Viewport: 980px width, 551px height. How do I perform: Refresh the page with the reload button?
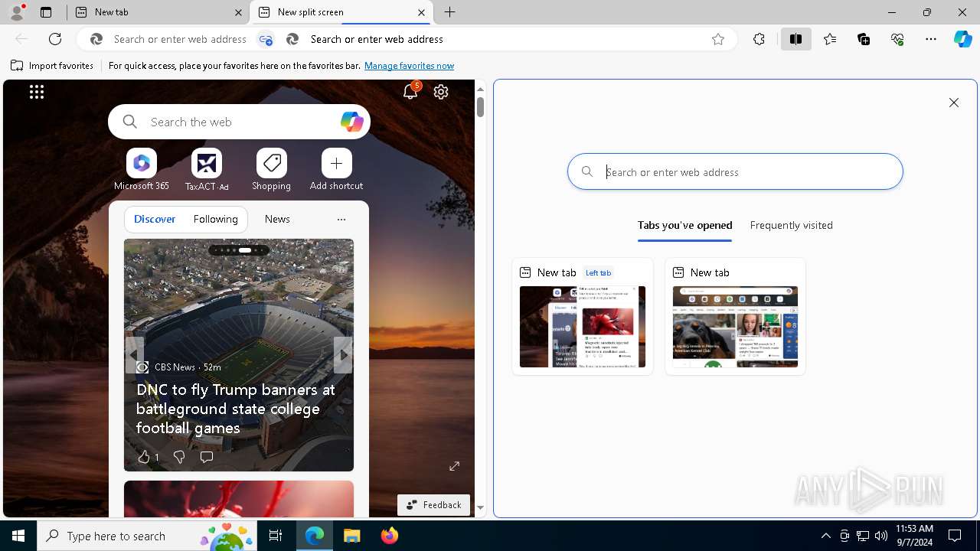55,39
